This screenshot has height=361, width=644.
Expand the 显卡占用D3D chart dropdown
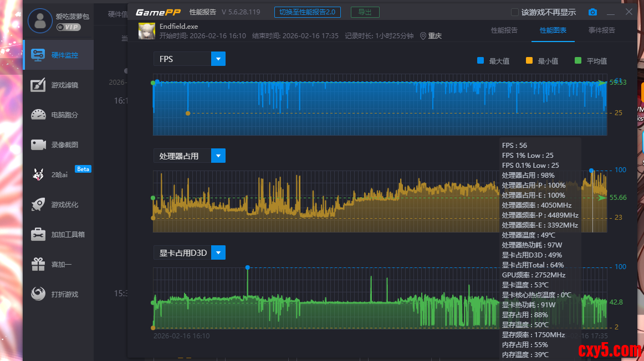(x=218, y=252)
